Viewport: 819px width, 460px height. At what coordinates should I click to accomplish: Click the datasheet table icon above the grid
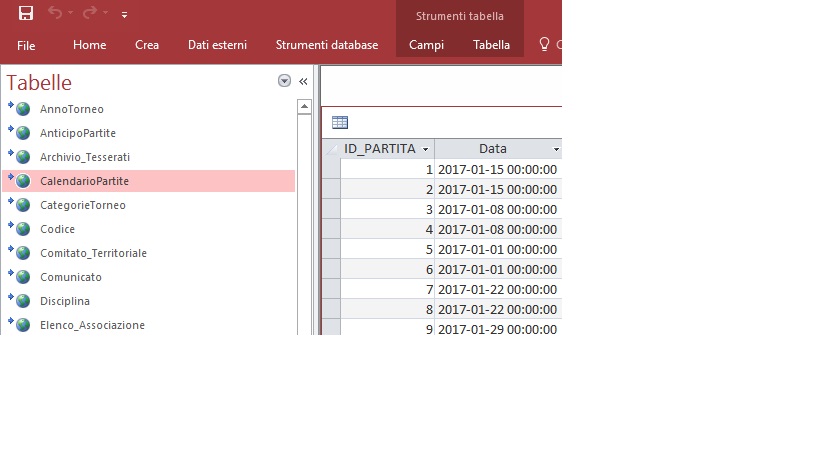[x=340, y=122]
